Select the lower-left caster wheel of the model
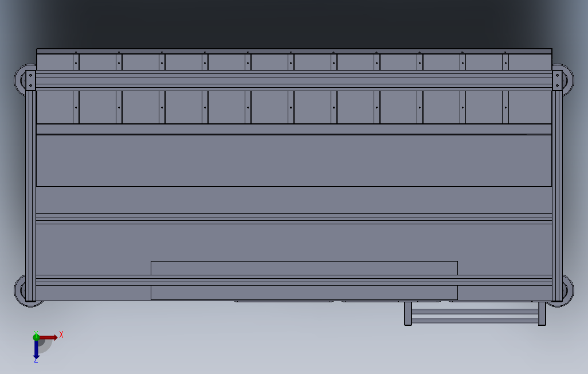This screenshot has height=374, width=588. click(19, 291)
